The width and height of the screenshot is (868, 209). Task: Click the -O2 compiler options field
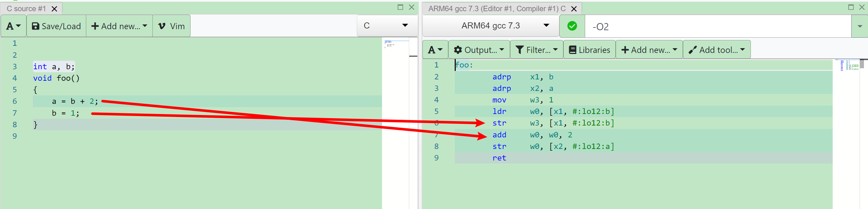(x=718, y=26)
